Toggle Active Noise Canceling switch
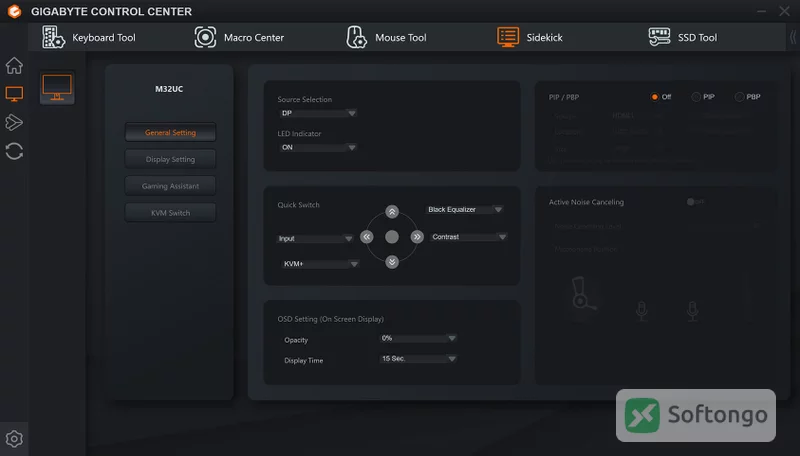Viewport: 800px width, 456px height. pyautogui.click(x=694, y=202)
